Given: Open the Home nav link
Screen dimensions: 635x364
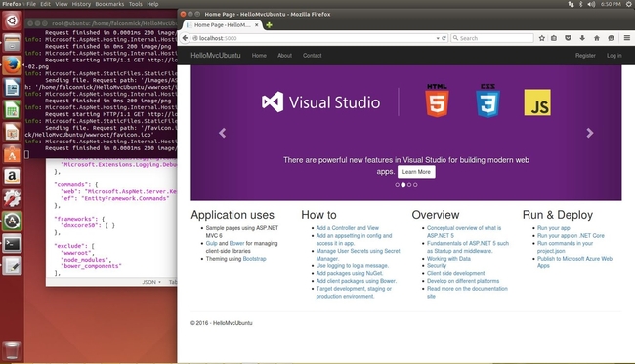Looking at the screenshot, I should [x=259, y=56].
